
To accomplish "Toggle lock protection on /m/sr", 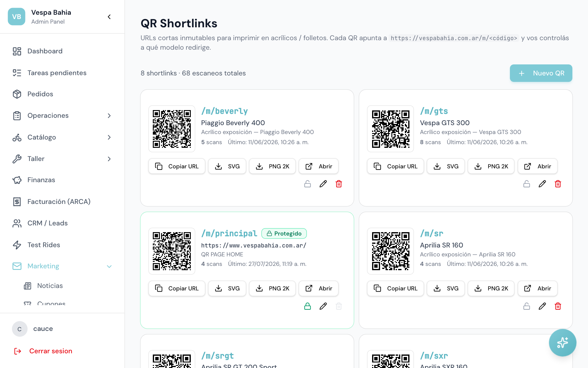I will [x=526, y=306].
